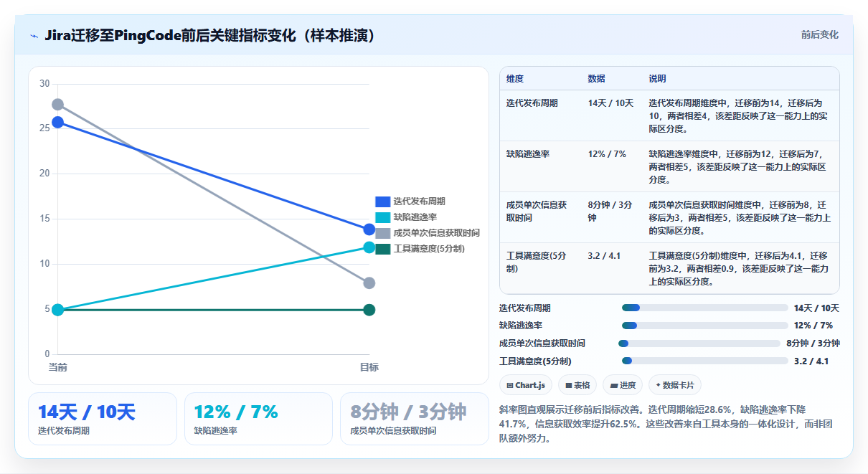Viewport: 868px width, 474px height.
Task: Click the 工具满意度(5分制) table row name
Action: point(537,262)
